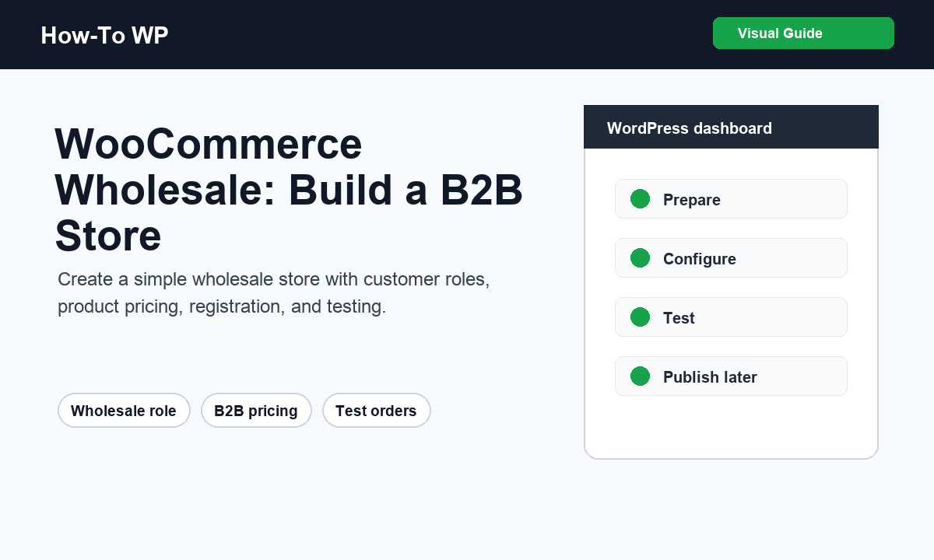
Task: Click the green dot beside Test
Action: point(640,317)
